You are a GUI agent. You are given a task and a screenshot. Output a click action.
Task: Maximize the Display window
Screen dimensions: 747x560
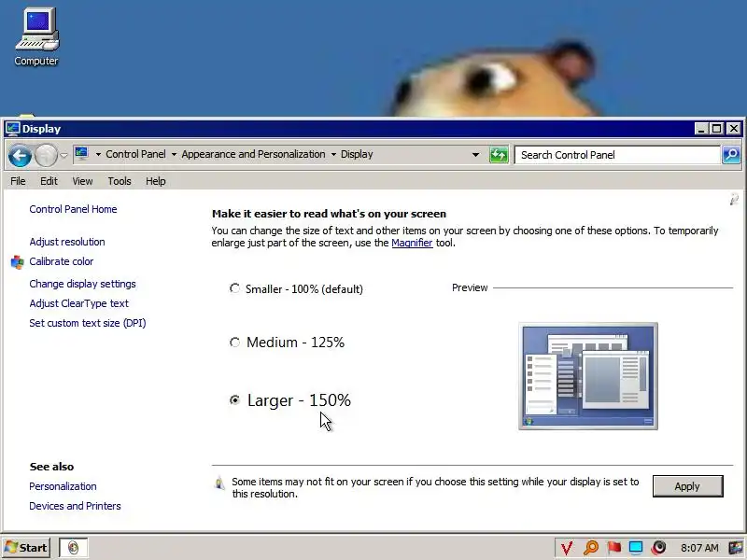[716, 129]
